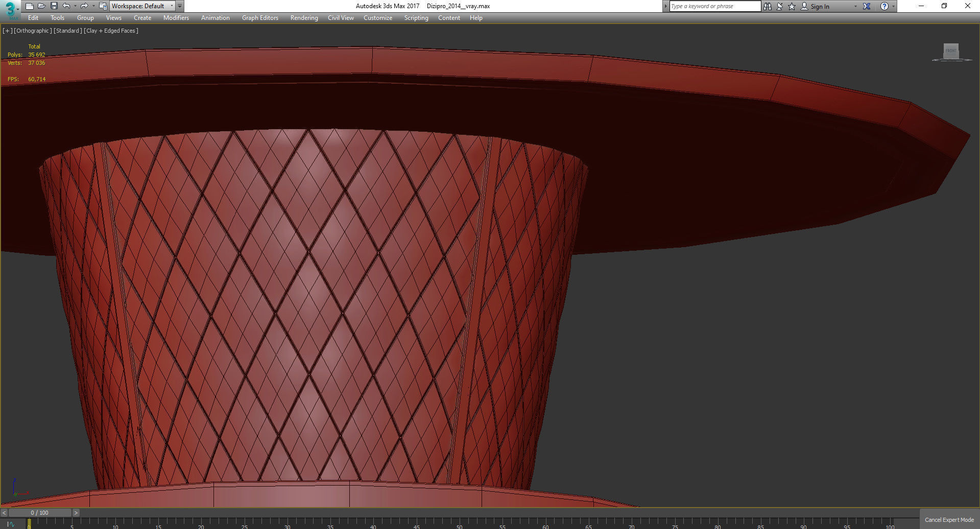The width and height of the screenshot is (980, 529).
Task: Open the Edit menu
Action: (x=33, y=18)
